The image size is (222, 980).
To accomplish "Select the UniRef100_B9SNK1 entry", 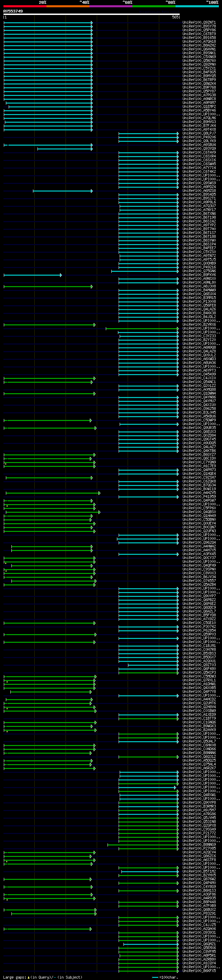I will [x=199, y=53].
